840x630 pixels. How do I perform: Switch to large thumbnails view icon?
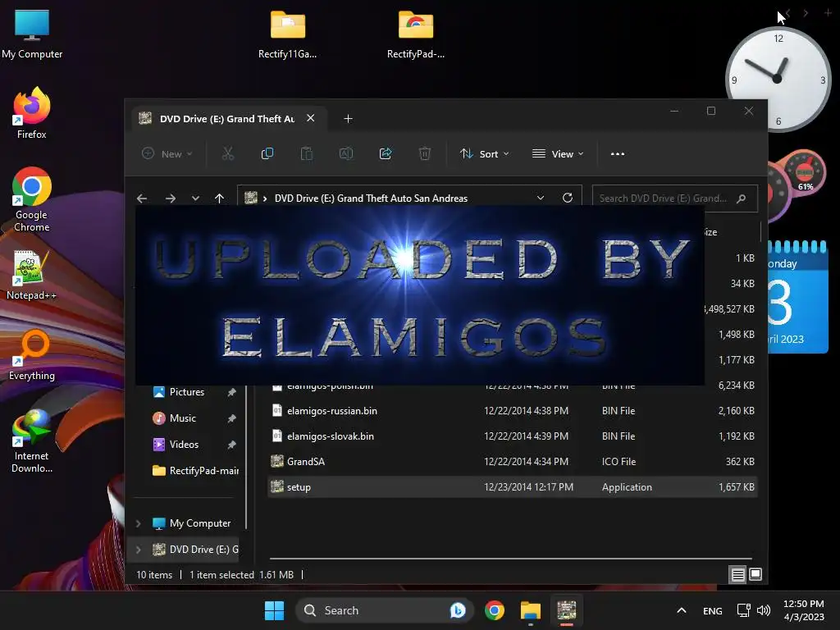pos(756,575)
